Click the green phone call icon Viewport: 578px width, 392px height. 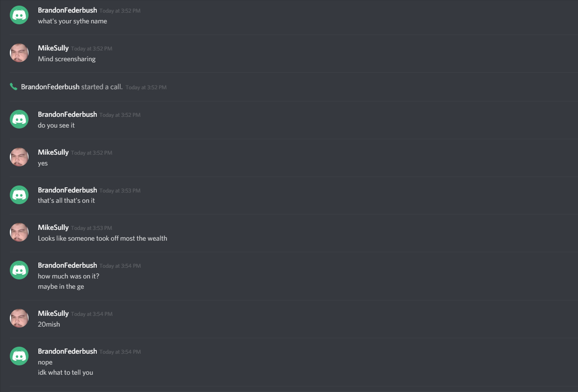pos(14,87)
